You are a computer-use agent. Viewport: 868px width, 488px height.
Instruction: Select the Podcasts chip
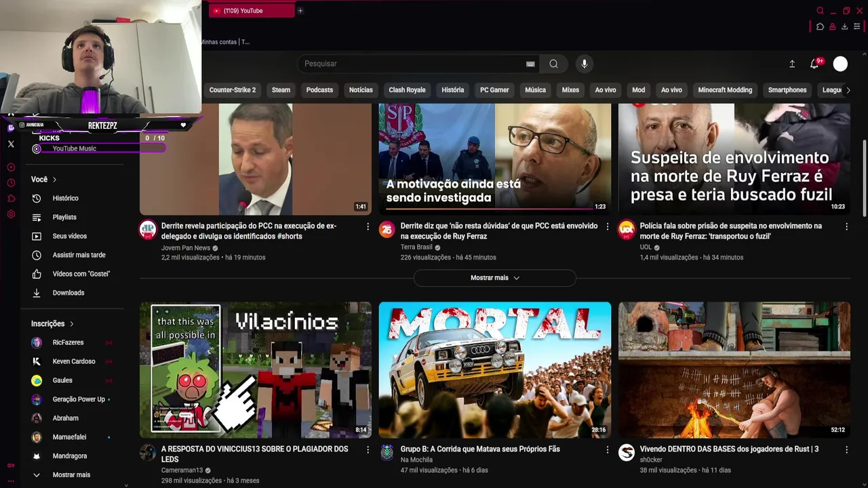coord(319,90)
